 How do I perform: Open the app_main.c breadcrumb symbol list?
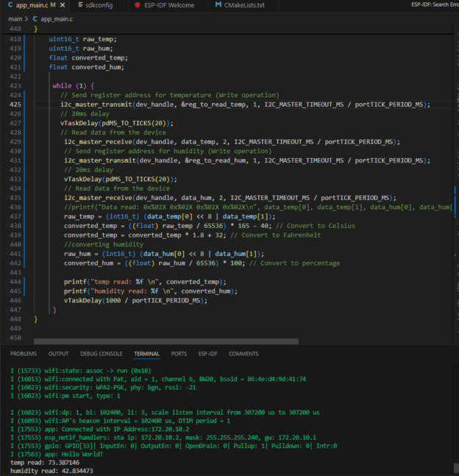point(57,18)
